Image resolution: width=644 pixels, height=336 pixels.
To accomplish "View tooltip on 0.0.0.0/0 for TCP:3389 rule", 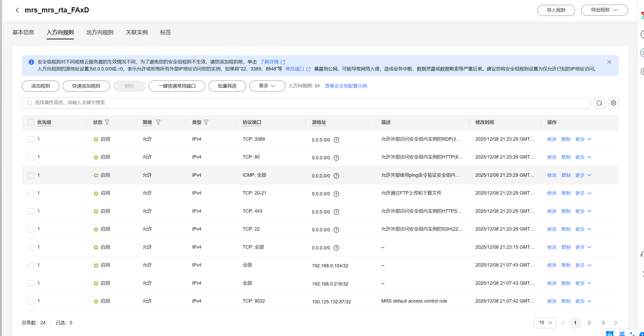I will pos(336,140).
